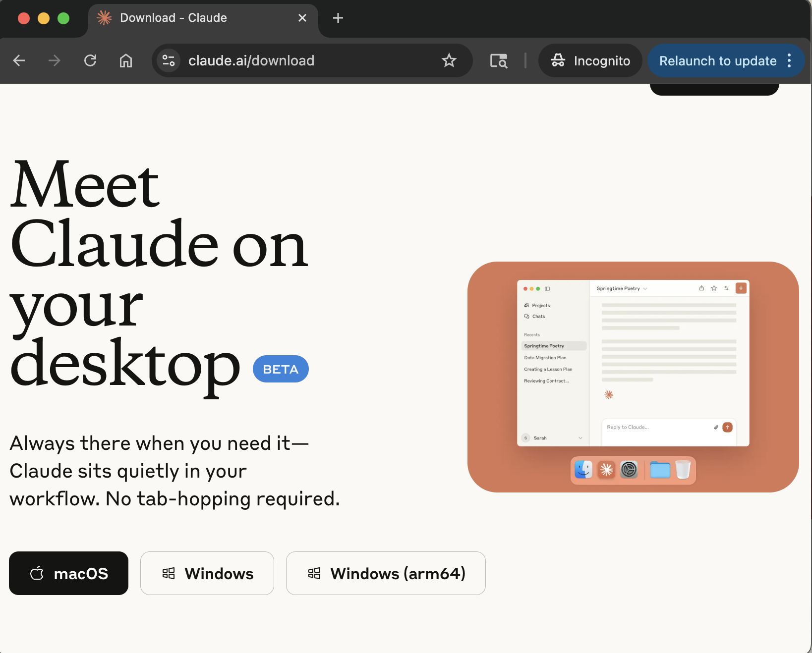812x653 pixels.
Task: Click the black button at the page's top right
Action: coord(714,90)
